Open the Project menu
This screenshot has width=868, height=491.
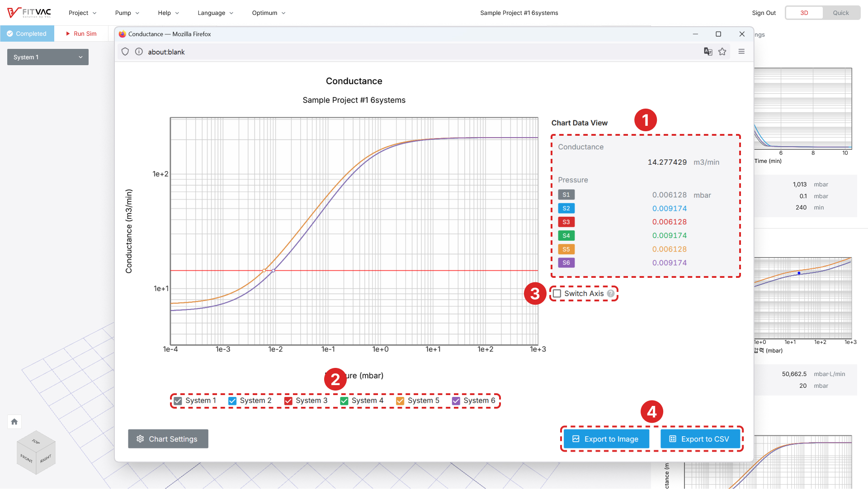tap(82, 13)
